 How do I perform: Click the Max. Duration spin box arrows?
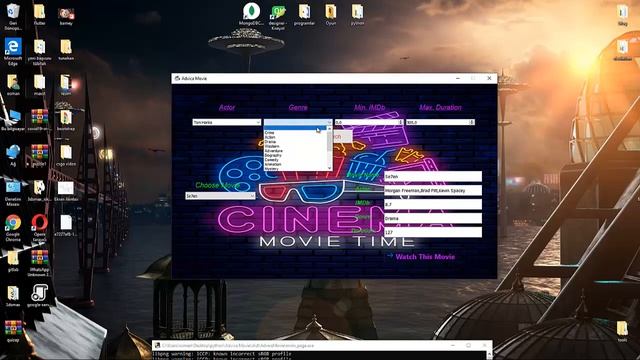pyautogui.click(x=471, y=122)
